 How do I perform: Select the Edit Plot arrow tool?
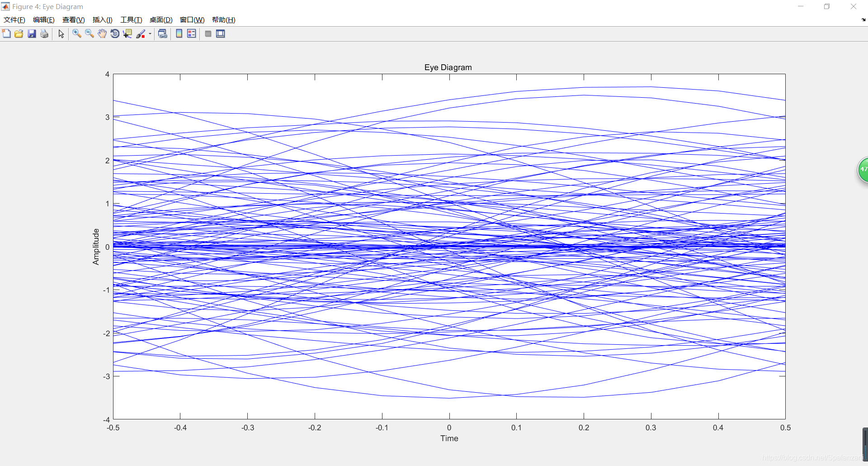pos(61,34)
